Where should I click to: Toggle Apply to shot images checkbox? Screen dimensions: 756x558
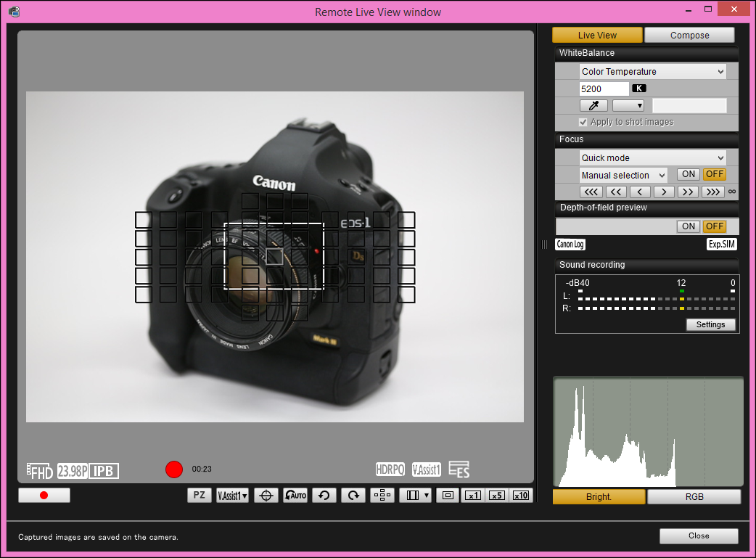pyautogui.click(x=583, y=122)
